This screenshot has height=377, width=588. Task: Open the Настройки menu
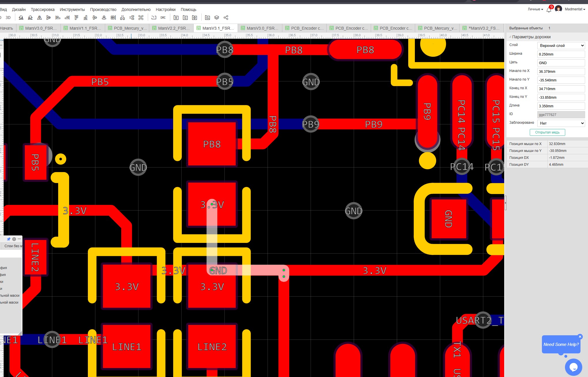166,9
